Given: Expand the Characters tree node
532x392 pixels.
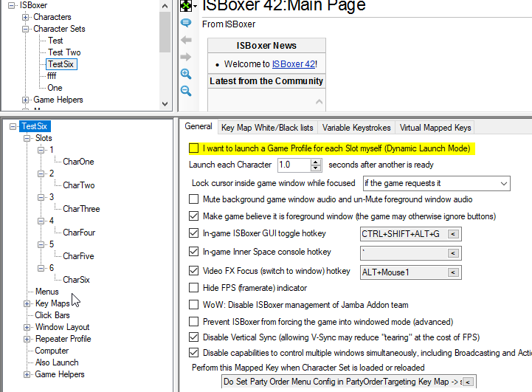Looking at the screenshot, I should click(25, 17).
